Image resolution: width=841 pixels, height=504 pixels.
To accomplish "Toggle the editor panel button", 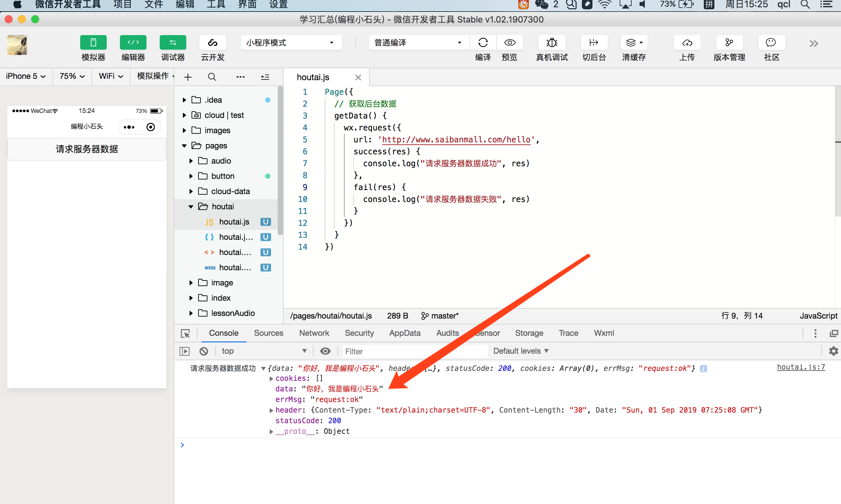I will click(x=133, y=43).
